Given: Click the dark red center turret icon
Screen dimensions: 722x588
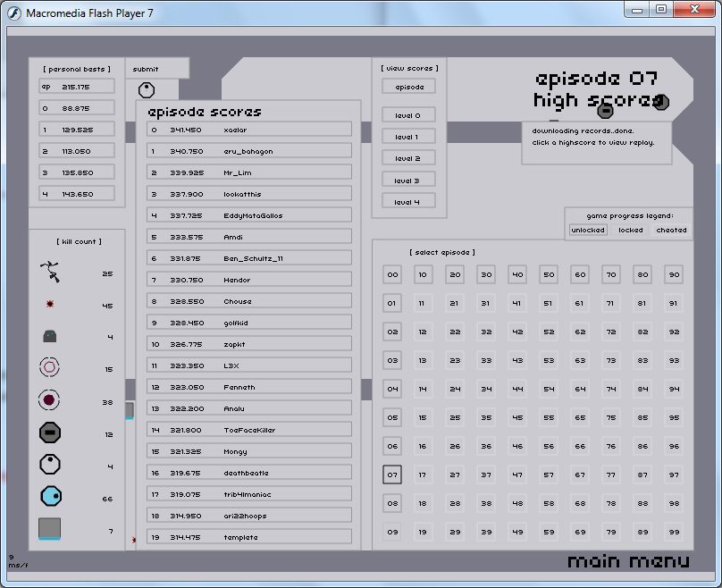Looking at the screenshot, I should pos(49,400).
